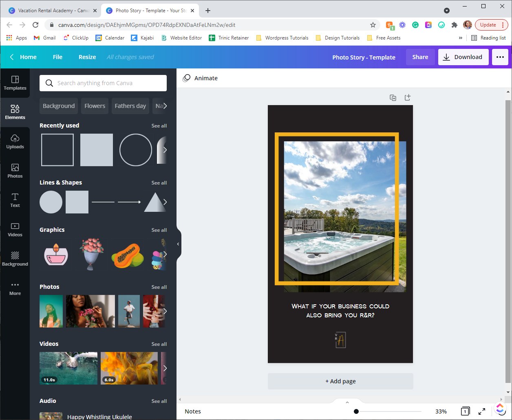See all Lines & Shapes
Screen dimensions: 512x420
pos(159,183)
